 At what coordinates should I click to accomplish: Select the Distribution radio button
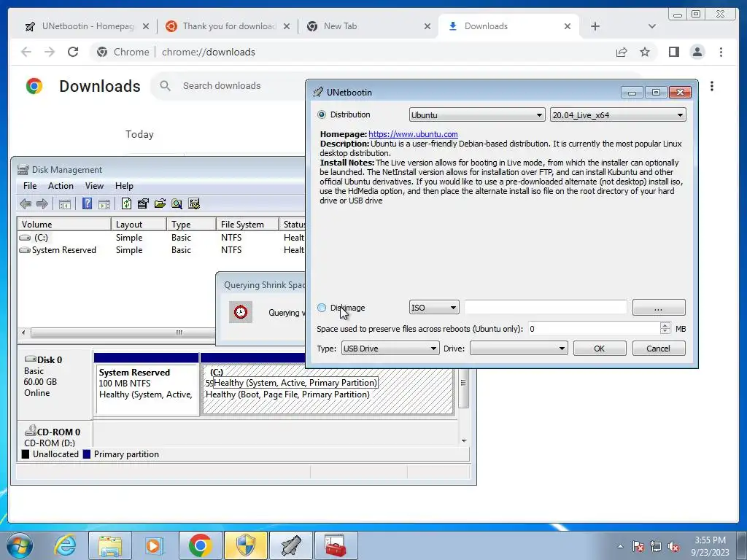pos(322,114)
